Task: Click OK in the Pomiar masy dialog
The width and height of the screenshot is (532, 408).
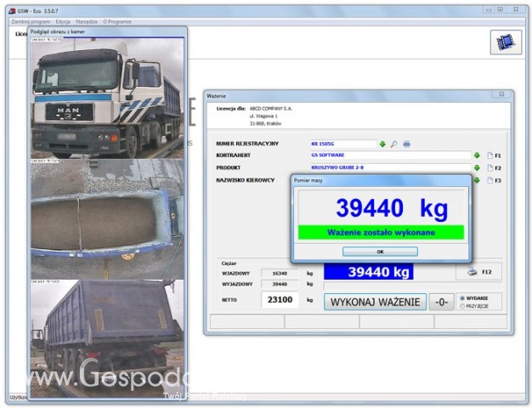Action: point(380,252)
